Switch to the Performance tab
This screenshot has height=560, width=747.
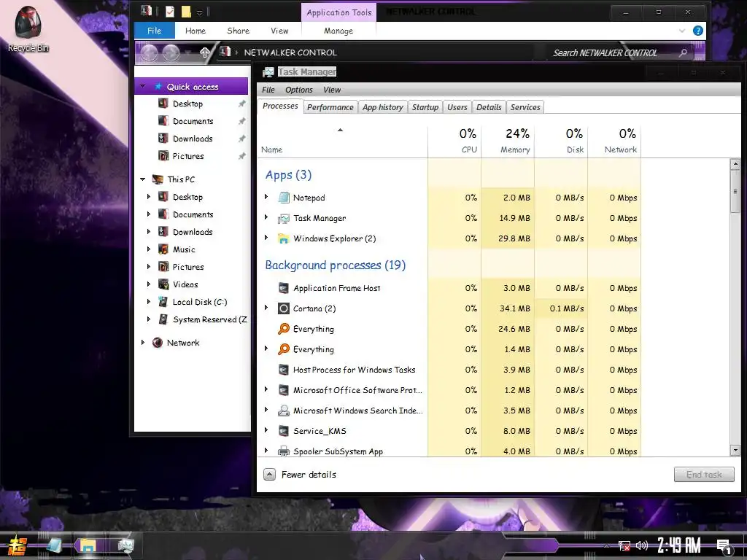pyautogui.click(x=330, y=107)
